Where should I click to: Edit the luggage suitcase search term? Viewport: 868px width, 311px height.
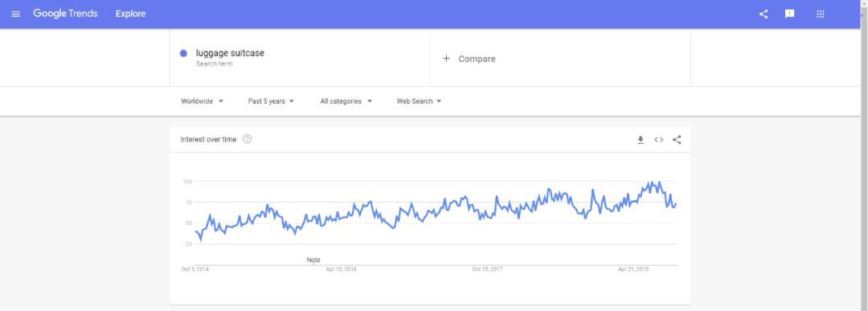(231, 53)
